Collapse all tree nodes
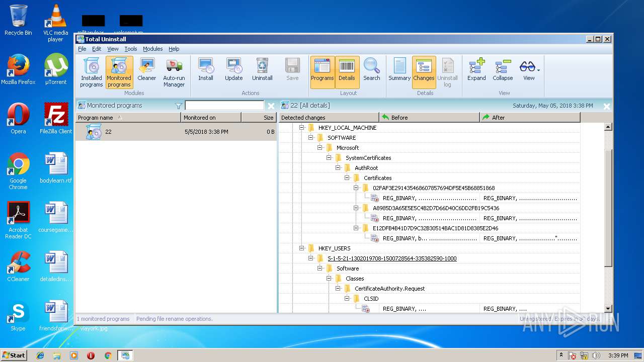Image resolution: width=644 pixels, height=362 pixels. [503, 69]
